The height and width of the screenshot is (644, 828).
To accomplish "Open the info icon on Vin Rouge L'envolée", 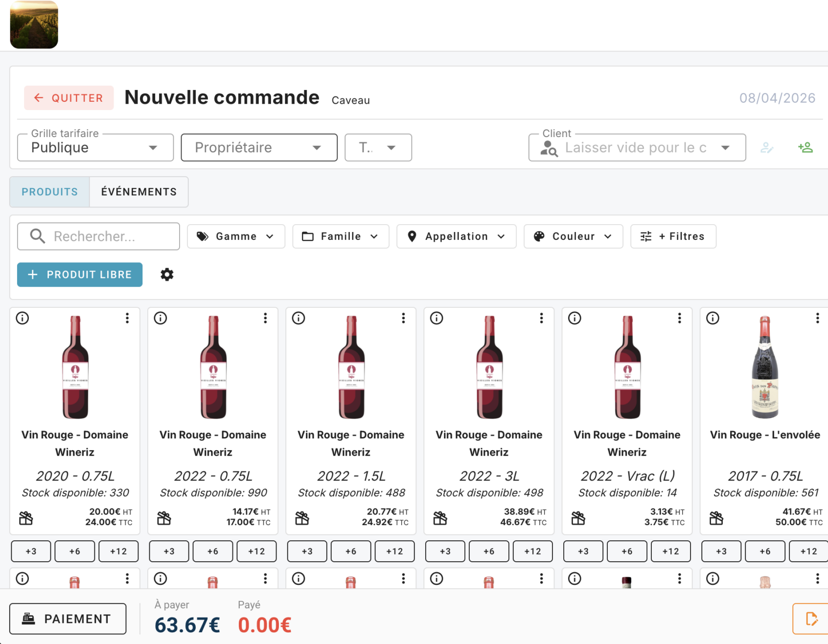I will pos(713,318).
